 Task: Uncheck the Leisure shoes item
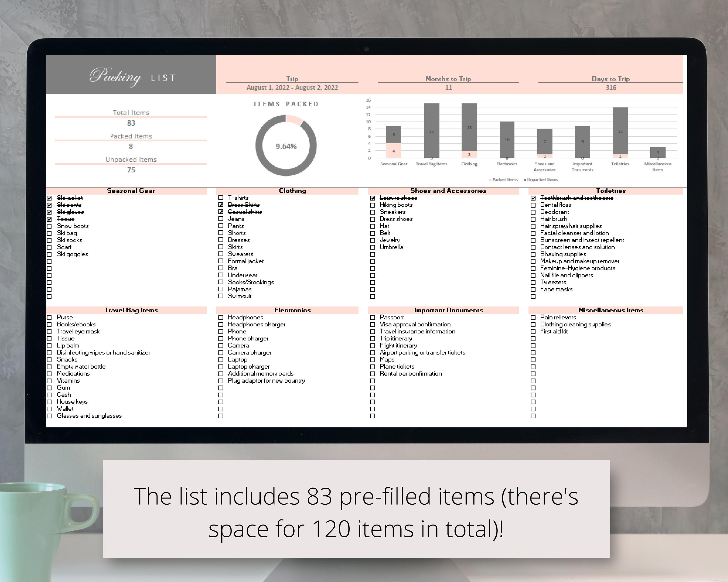(372, 198)
